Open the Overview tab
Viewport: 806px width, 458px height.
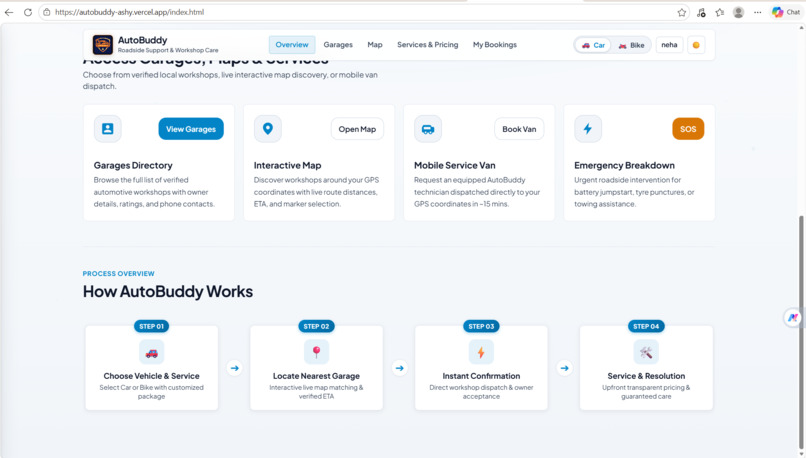click(292, 45)
